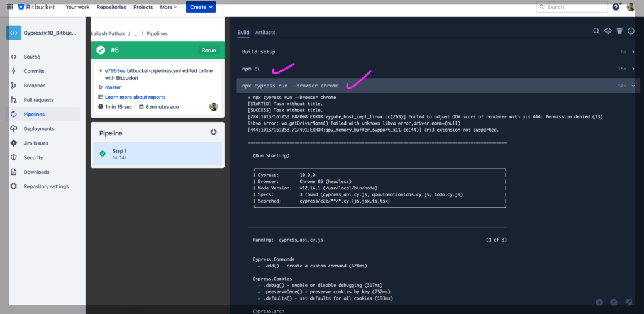
Task: Click the Repository settings gear icon
Action: tap(14, 186)
